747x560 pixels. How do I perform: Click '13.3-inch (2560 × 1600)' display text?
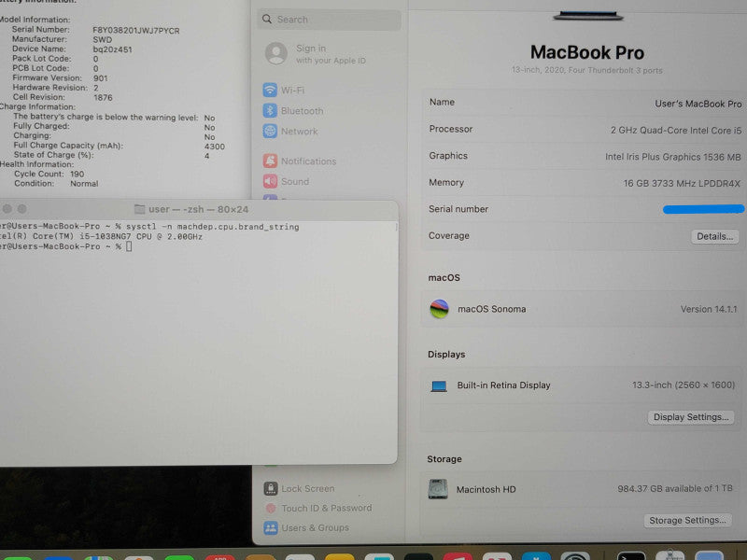pos(684,385)
